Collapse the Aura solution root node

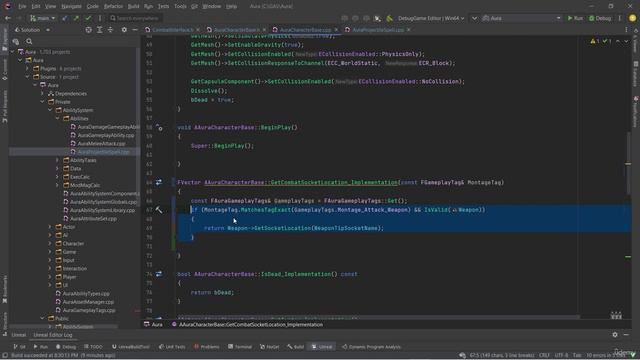(12, 52)
